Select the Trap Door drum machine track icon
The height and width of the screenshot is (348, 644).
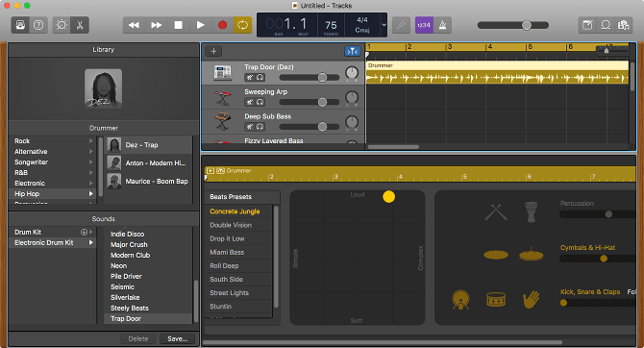coord(223,73)
